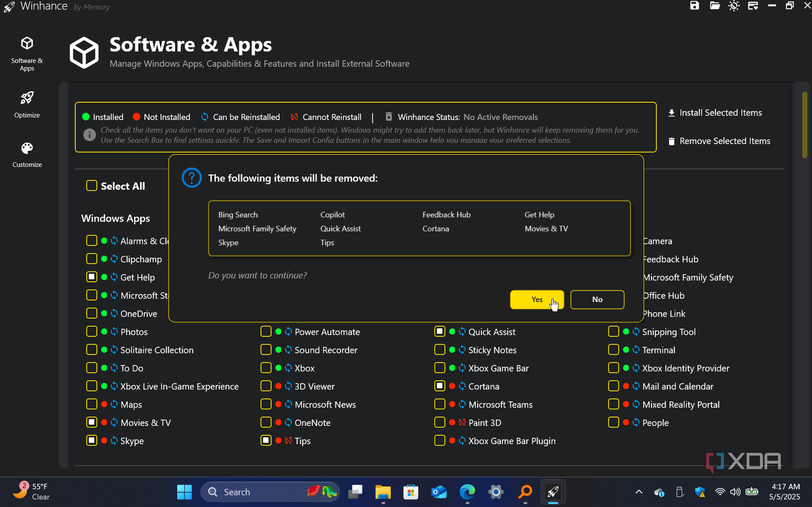Open the import config folder icon

[x=715, y=6]
